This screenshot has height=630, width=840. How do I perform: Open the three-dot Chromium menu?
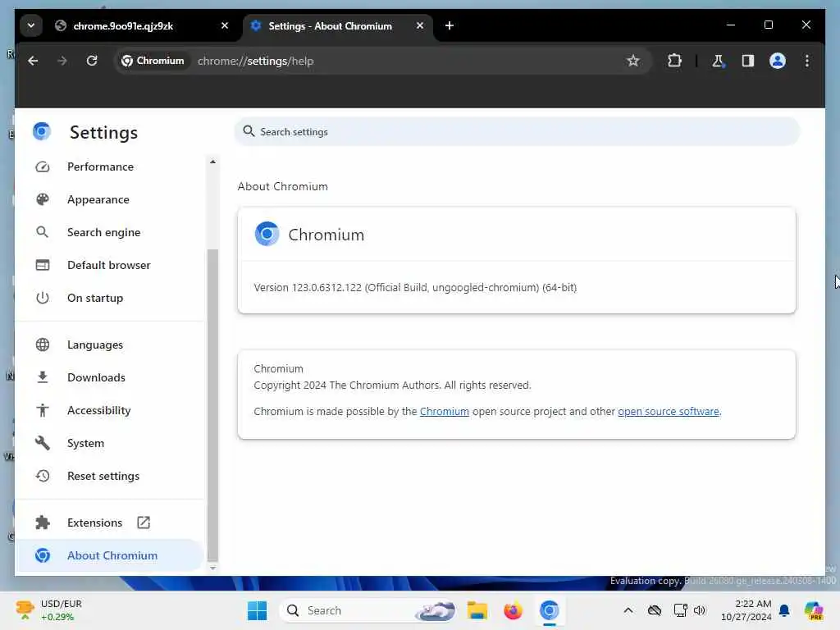pyautogui.click(x=807, y=61)
